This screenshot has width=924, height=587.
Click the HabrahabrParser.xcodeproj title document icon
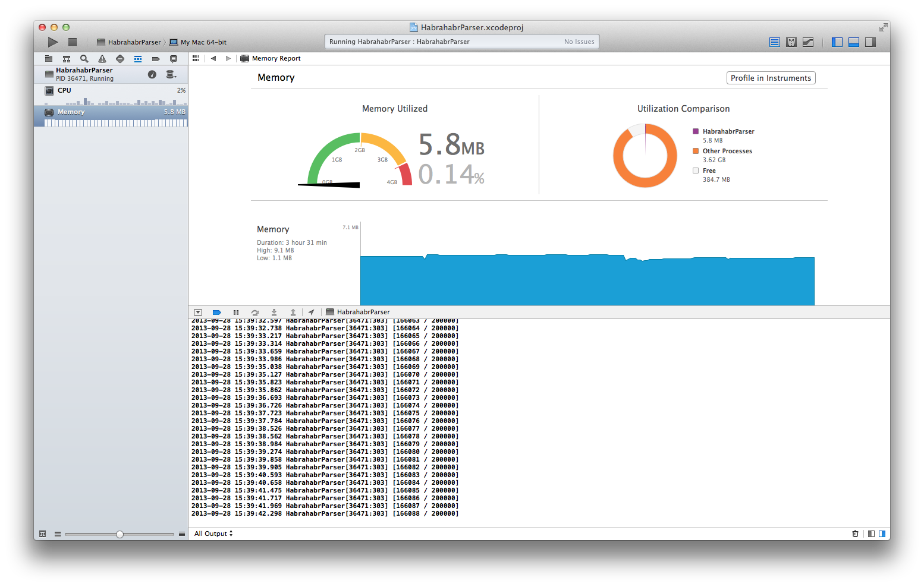tap(414, 27)
